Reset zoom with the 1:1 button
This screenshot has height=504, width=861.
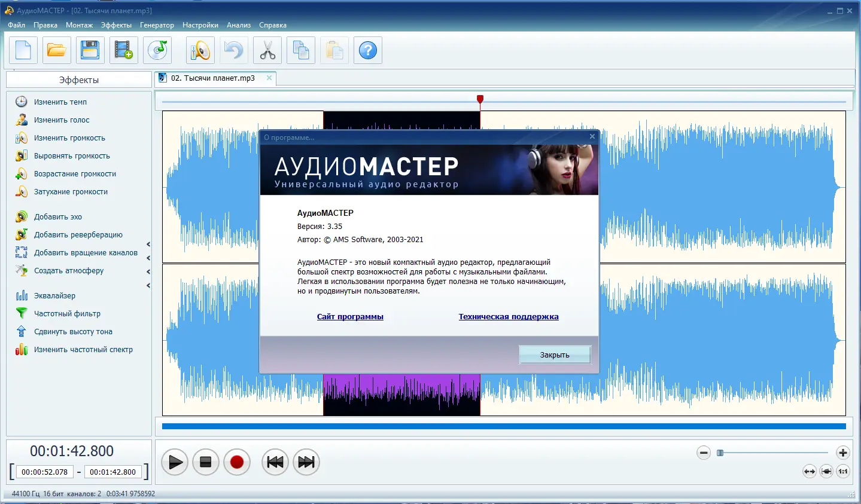(x=843, y=472)
